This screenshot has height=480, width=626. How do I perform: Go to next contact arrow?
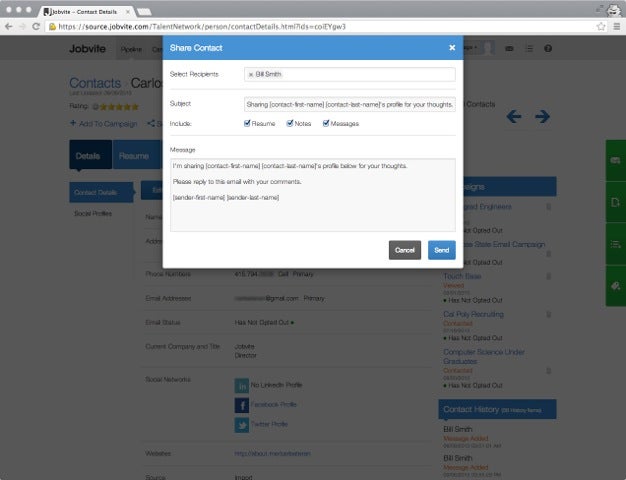coord(542,117)
